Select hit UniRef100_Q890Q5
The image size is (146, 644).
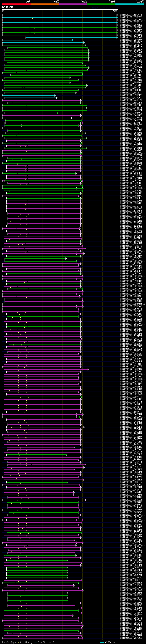pos(131,191)
